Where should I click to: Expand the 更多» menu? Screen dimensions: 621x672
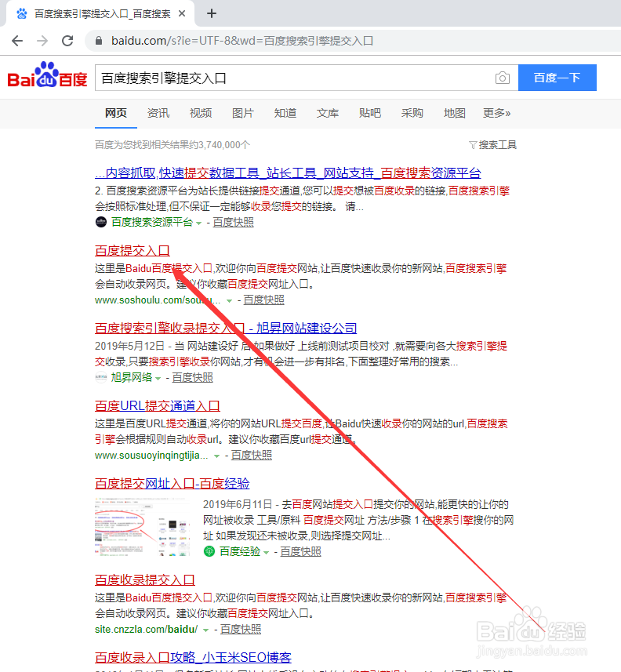tap(496, 113)
